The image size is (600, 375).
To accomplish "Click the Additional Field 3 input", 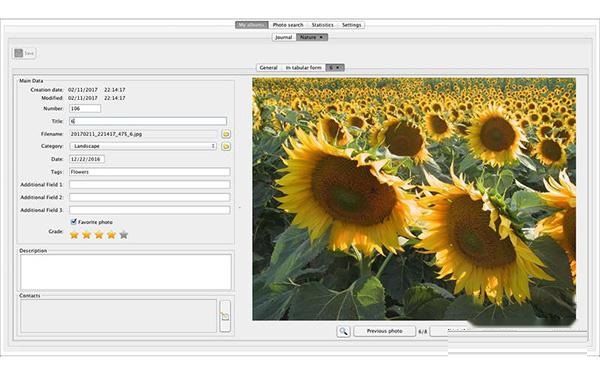I will pyautogui.click(x=150, y=210).
